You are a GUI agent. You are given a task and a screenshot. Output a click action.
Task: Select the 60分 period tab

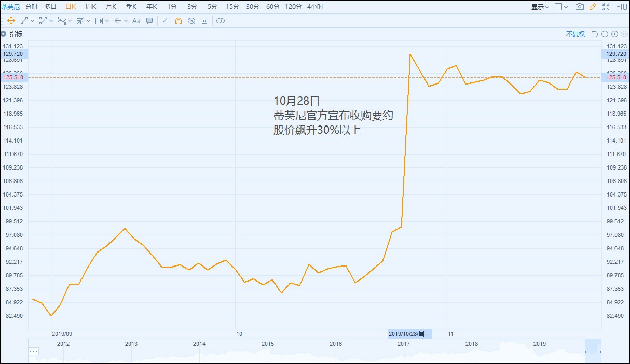pyautogui.click(x=273, y=7)
